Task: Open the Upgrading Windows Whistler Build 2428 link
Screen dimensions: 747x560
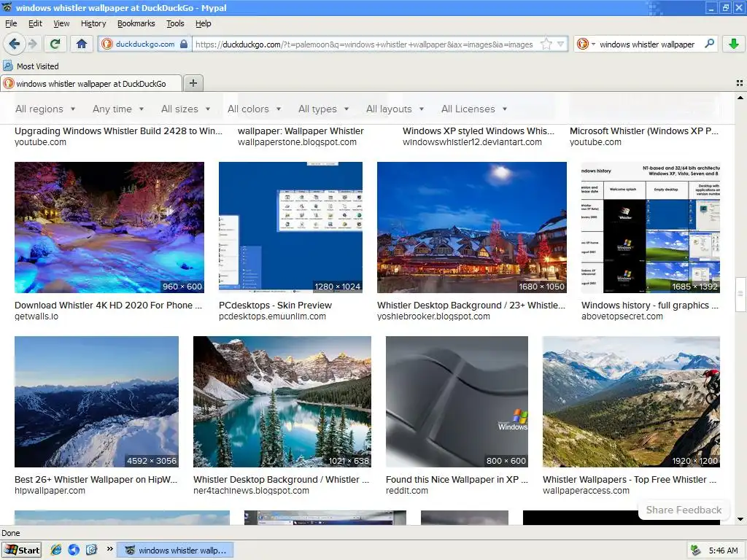Action: click(118, 131)
